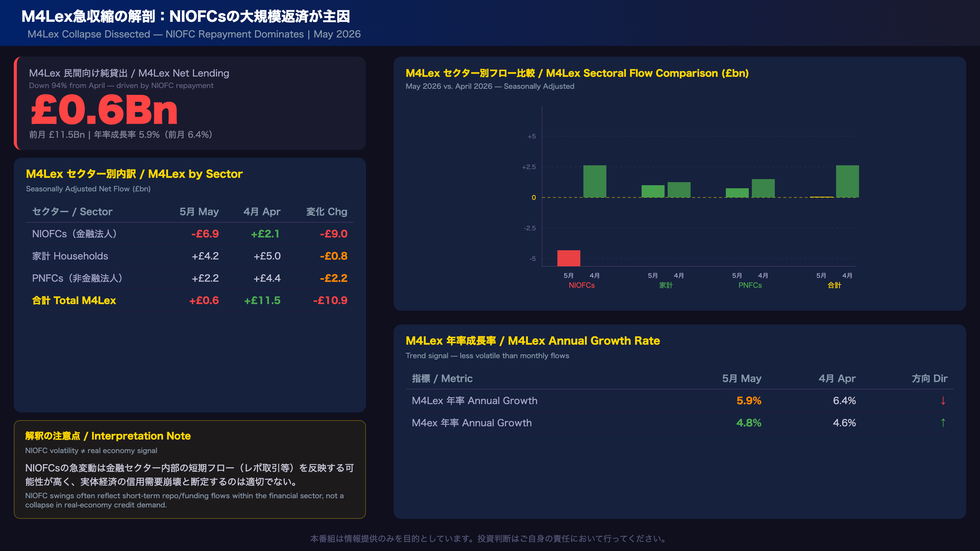Click the -5 y-axis tick label
Screen dimensions: 980x551
click(x=532, y=259)
